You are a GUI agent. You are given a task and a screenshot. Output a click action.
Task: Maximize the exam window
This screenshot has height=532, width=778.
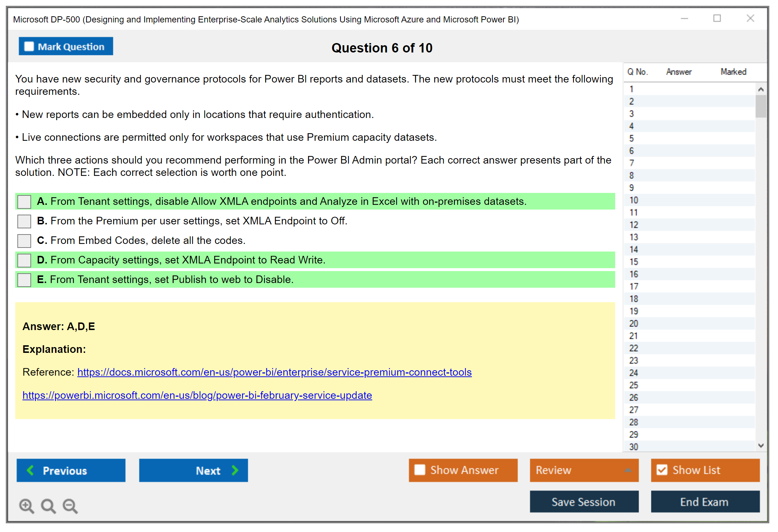tap(717, 18)
